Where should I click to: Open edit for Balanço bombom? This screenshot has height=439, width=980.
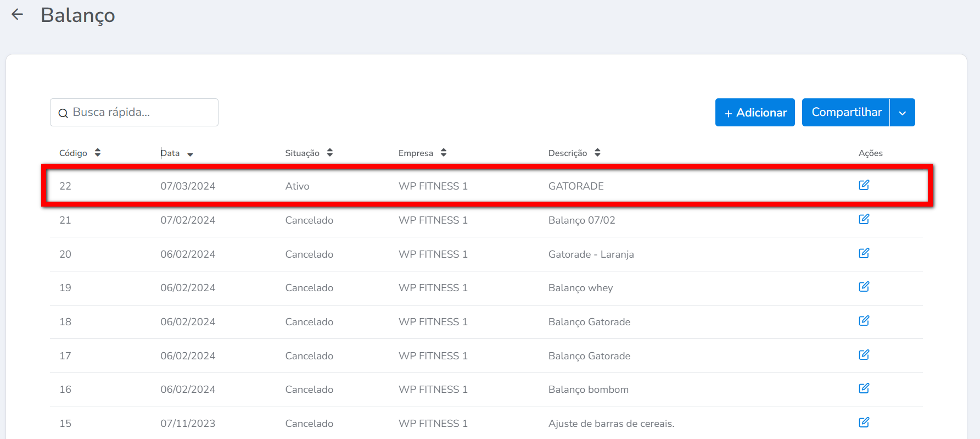(864, 388)
